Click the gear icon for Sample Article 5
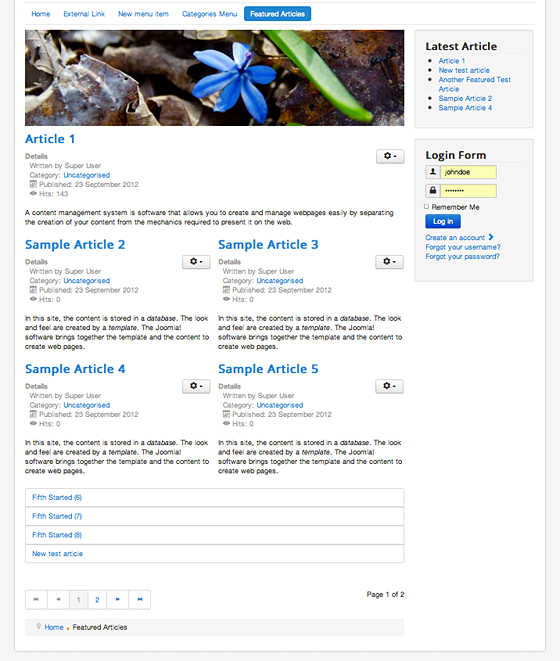 389,386
